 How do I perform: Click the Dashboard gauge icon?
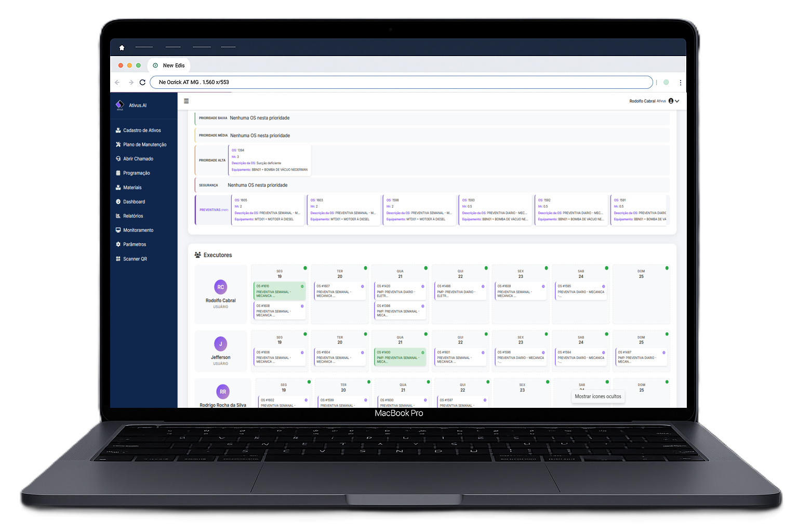click(118, 202)
